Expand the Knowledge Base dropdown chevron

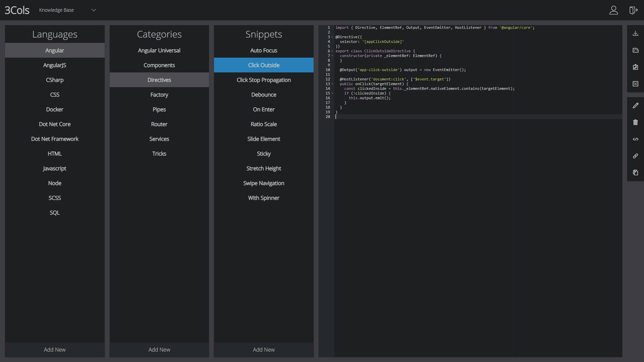tap(94, 10)
